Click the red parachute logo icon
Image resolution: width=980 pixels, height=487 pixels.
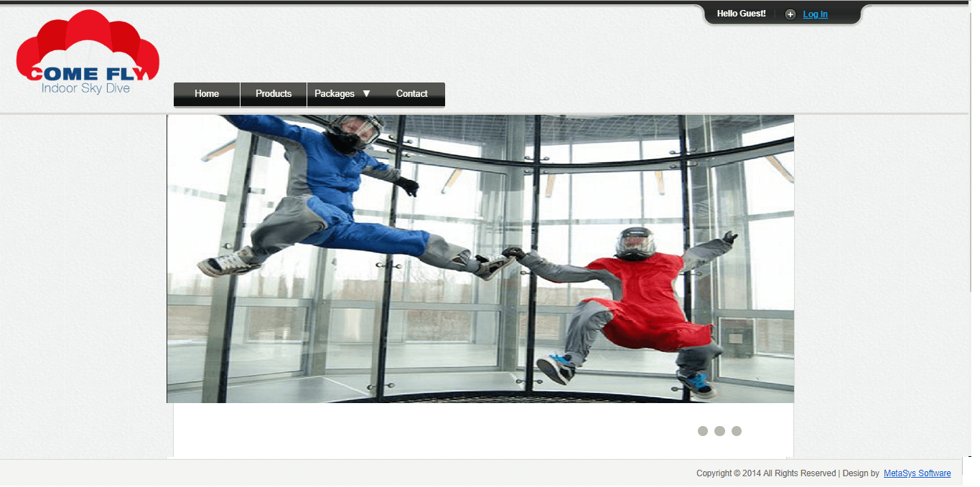(86, 39)
